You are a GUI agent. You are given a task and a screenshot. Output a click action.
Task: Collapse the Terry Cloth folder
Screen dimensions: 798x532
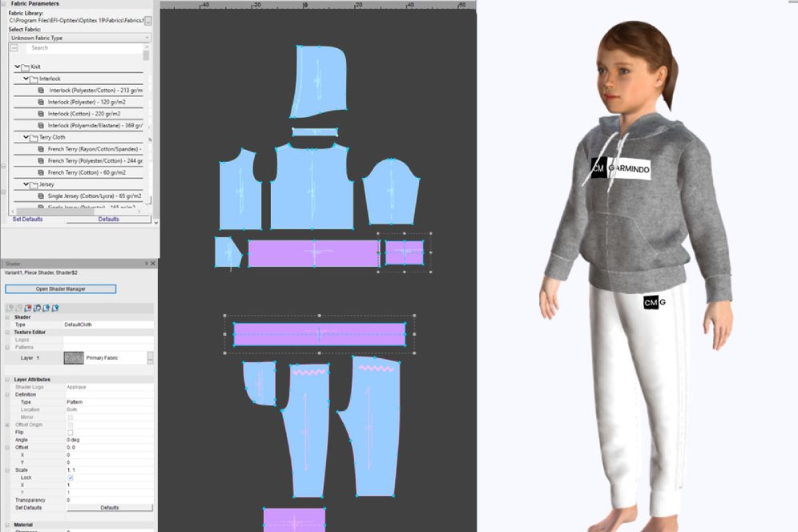tap(26, 137)
